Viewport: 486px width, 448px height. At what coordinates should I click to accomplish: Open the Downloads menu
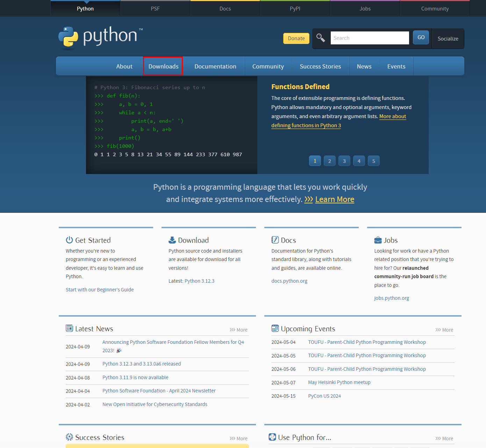tap(163, 66)
